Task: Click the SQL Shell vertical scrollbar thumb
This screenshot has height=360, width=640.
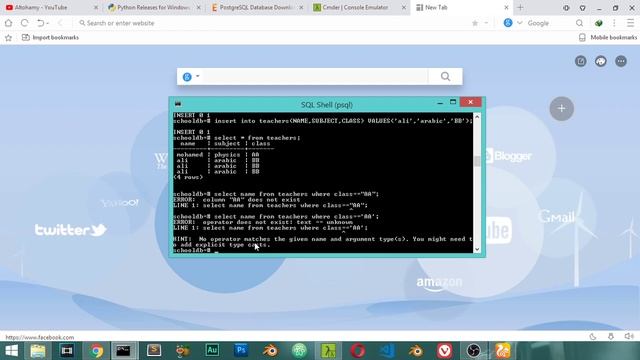Action: tap(477, 161)
